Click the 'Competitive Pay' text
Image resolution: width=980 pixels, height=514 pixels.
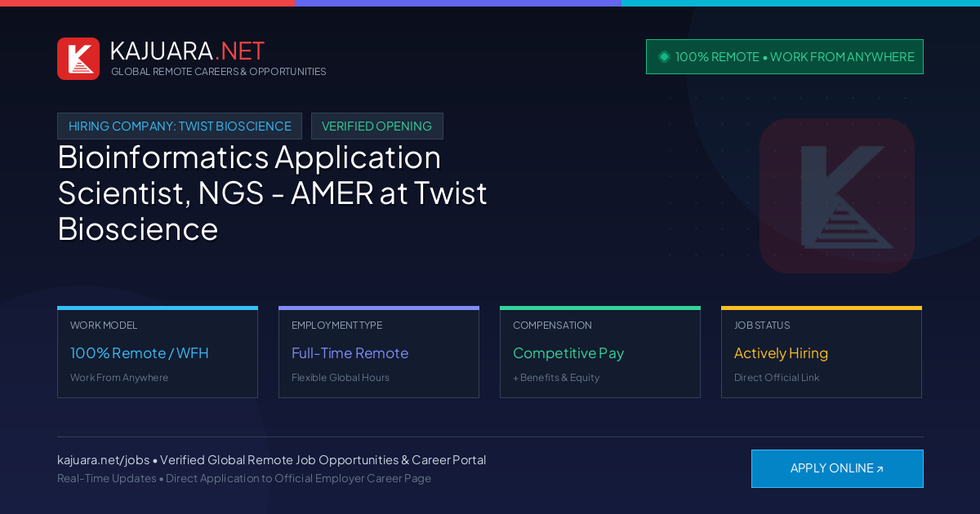(568, 353)
